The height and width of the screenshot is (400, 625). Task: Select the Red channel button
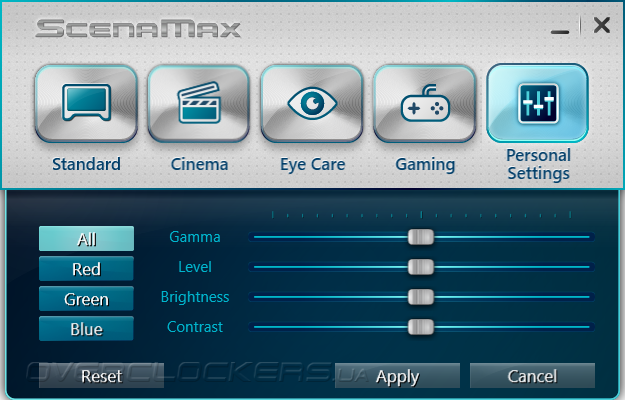point(86,269)
